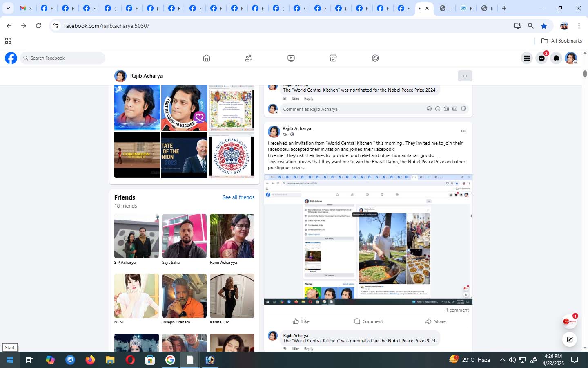Open the apps grid in bookmarks bar
Image resolution: width=588 pixels, height=368 pixels.
(8, 41)
